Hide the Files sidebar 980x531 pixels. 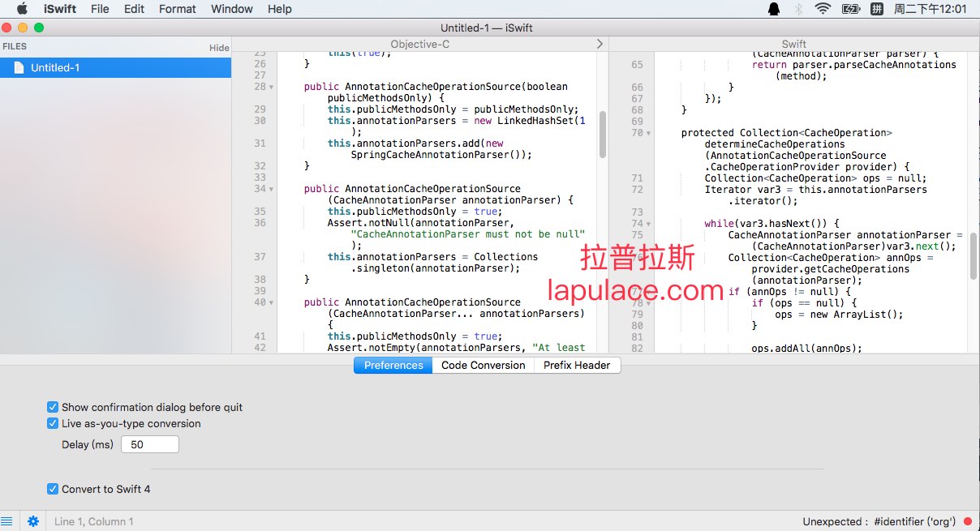(x=219, y=48)
